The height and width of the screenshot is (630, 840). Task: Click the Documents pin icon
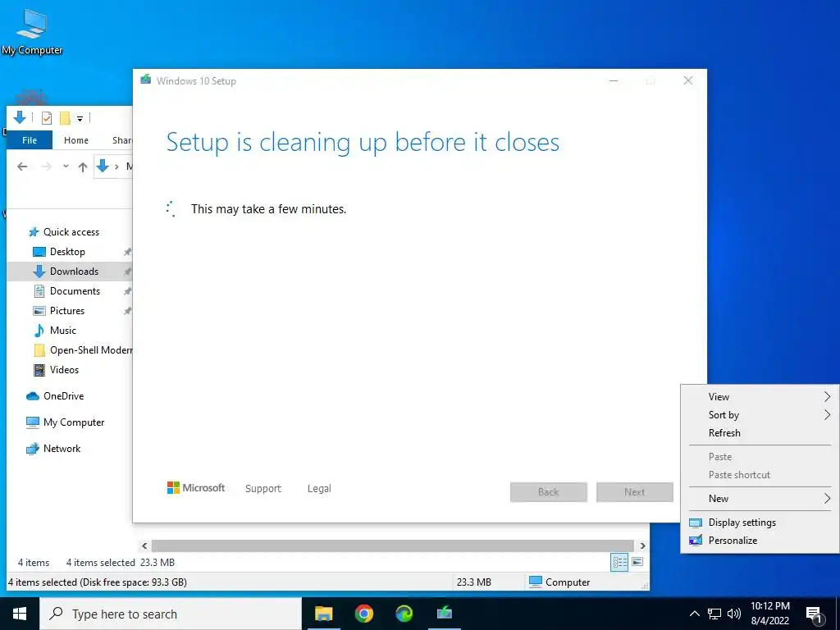tap(127, 291)
